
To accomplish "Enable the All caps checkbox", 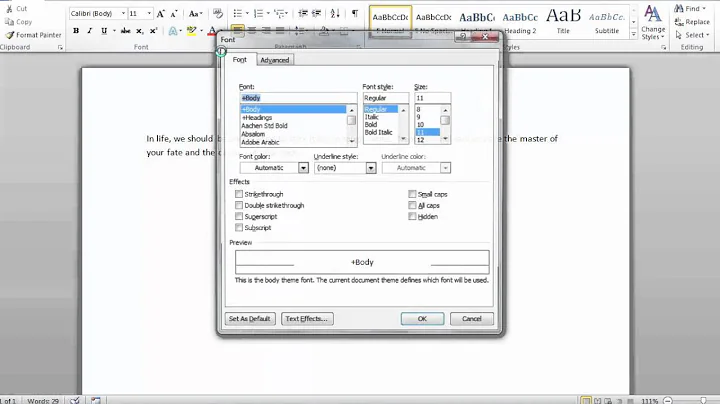I will tap(412, 205).
